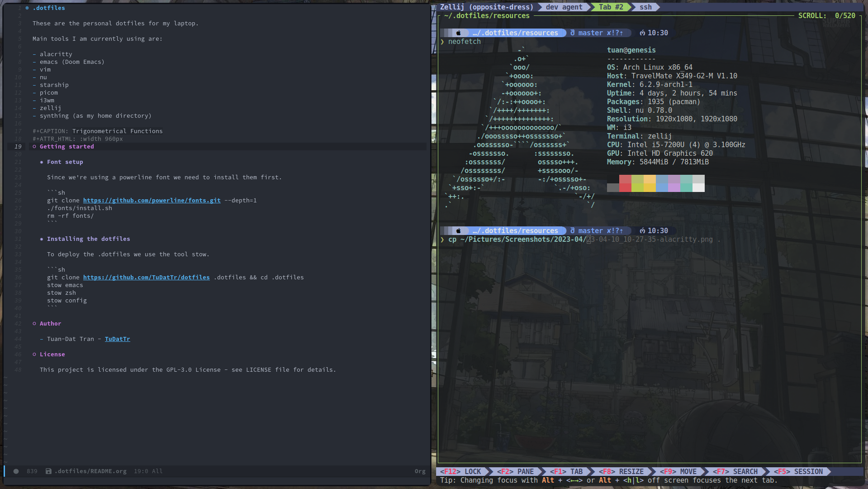Click the emacs (Doom Emacs) list item
Viewport: 868px width, 489px height.
click(69, 62)
